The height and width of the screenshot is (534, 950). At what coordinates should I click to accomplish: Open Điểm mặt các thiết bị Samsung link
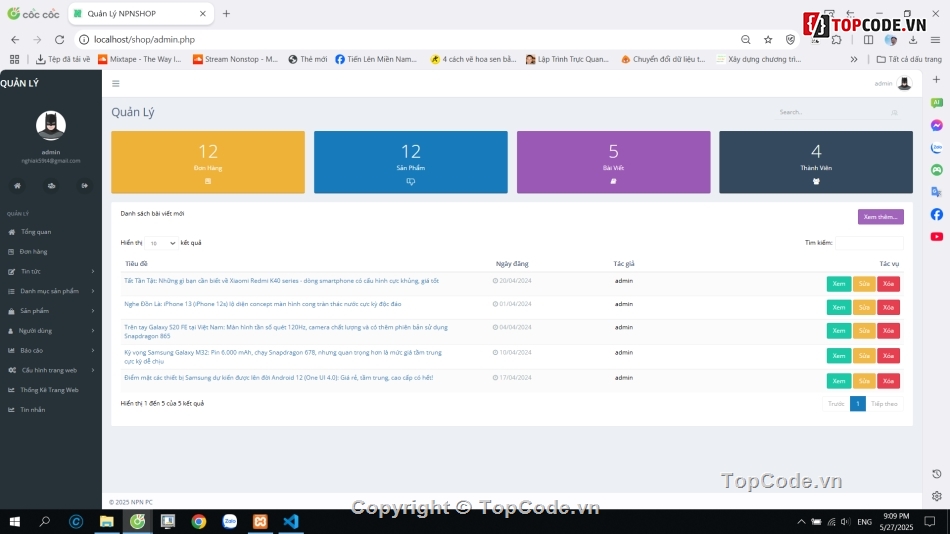279,378
